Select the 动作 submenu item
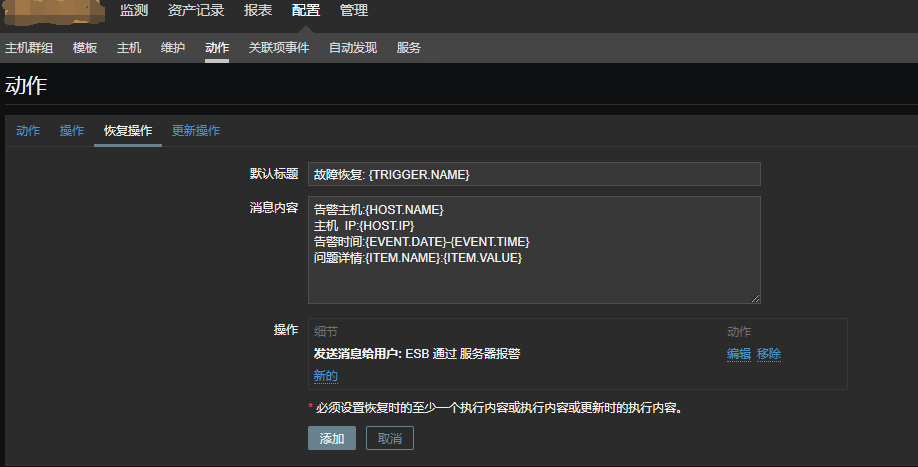 click(x=217, y=48)
